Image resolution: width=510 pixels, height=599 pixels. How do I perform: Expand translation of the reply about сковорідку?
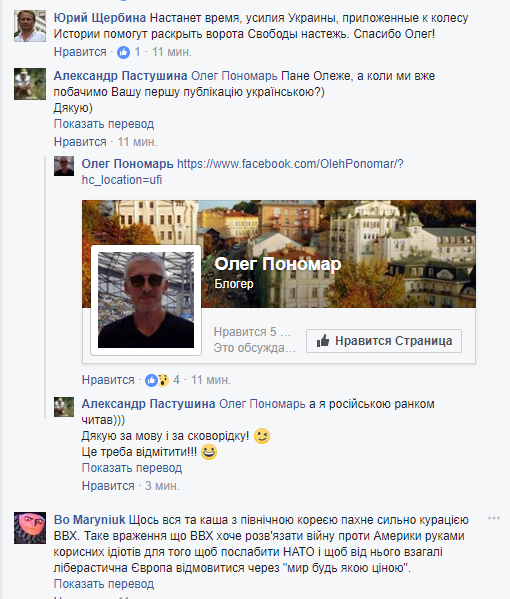(x=132, y=468)
